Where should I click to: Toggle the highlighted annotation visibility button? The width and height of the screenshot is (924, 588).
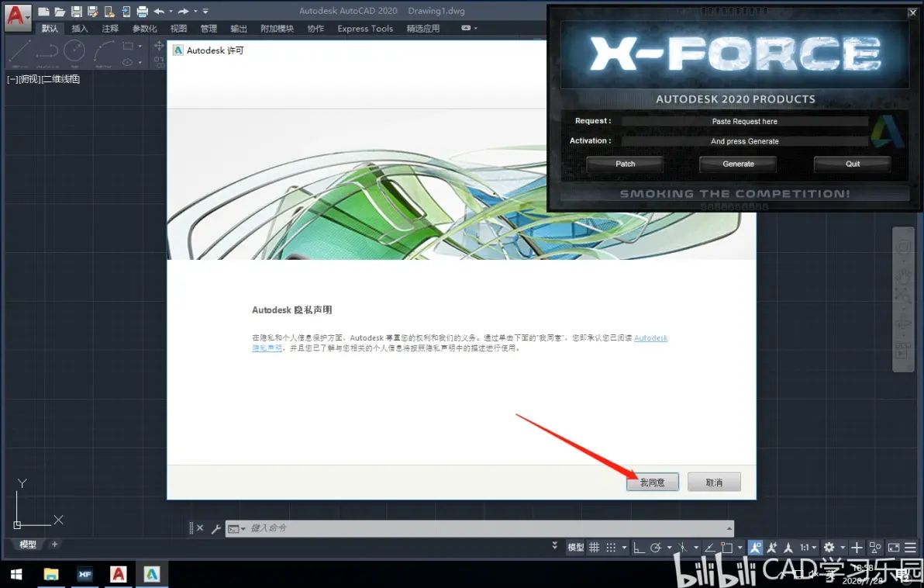click(x=755, y=548)
